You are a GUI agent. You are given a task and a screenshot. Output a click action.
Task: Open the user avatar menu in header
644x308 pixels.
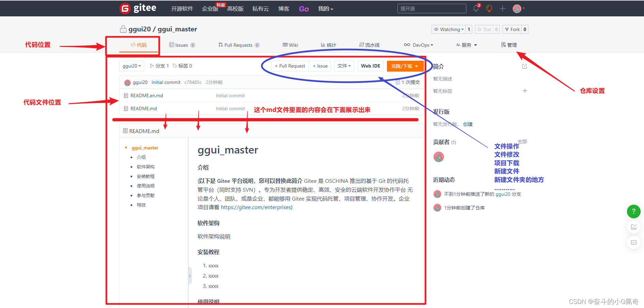click(519, 9)
